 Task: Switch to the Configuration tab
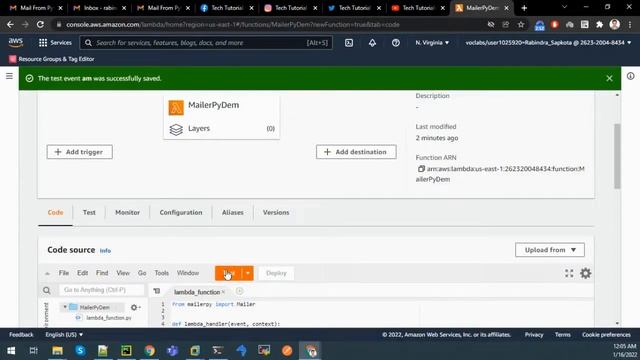181,212
